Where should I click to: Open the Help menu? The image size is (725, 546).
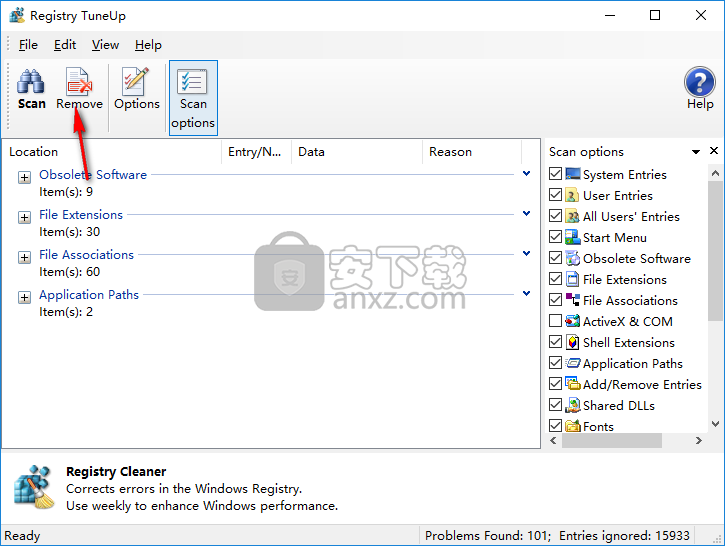(148, 45)
